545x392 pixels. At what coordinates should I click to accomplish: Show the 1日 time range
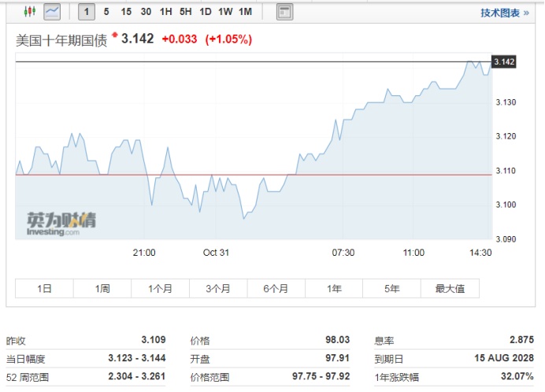tap(45, 289)
